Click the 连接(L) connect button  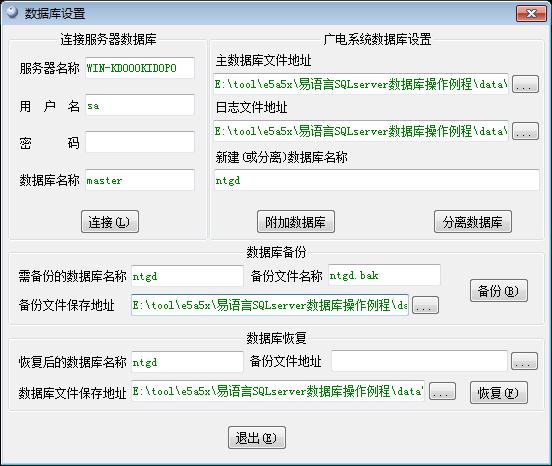[110, 222]
